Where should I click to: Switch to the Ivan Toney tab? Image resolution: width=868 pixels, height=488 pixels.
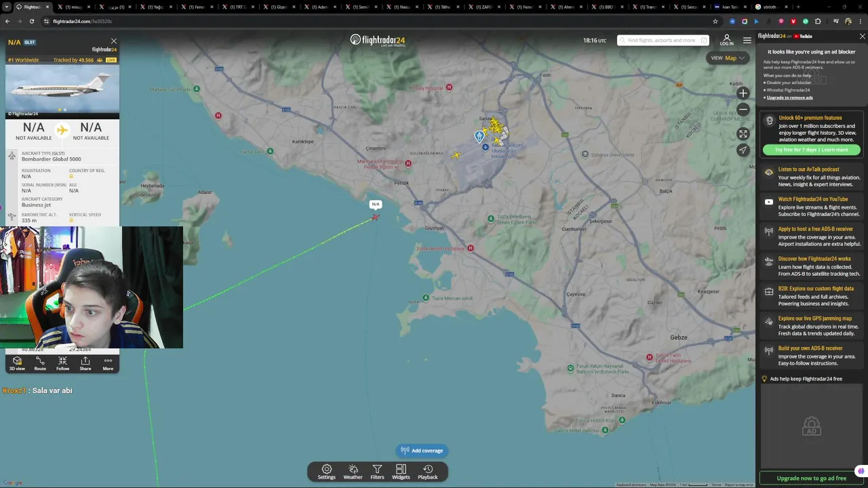tap(730, 7)
